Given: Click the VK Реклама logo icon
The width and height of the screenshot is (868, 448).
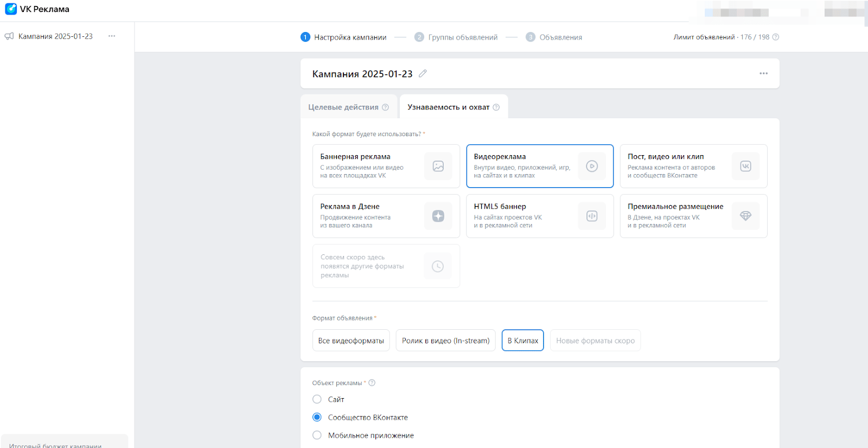Looking at the screenshot, I should 11,9.
